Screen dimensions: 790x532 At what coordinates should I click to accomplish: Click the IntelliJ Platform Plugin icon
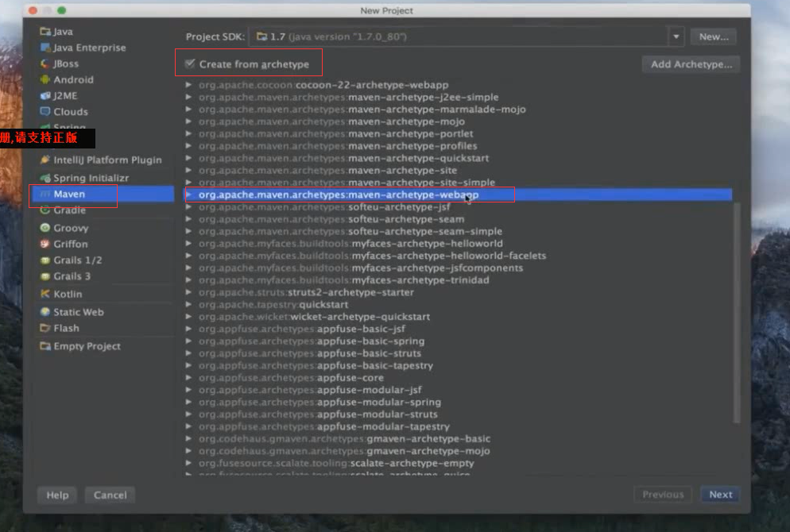45,160
